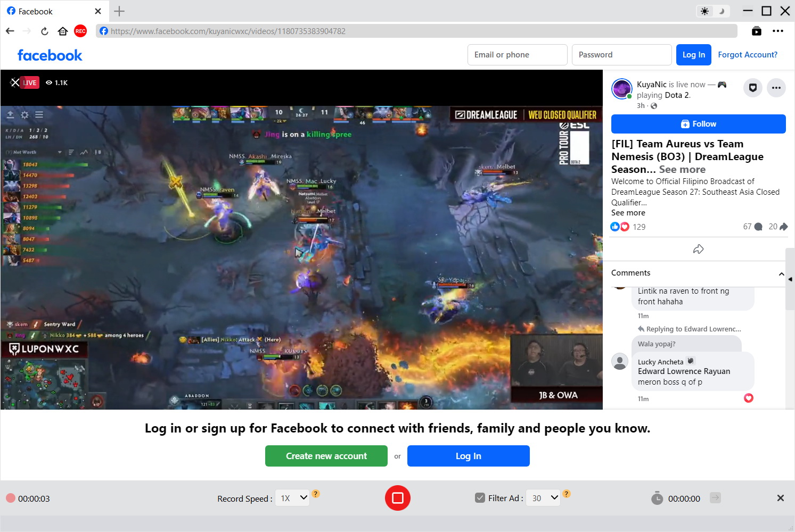Viewport: 795px width, 532px height.
Task: Follow KuyaNic with the Follow button
Action: (x=699, y=124)
